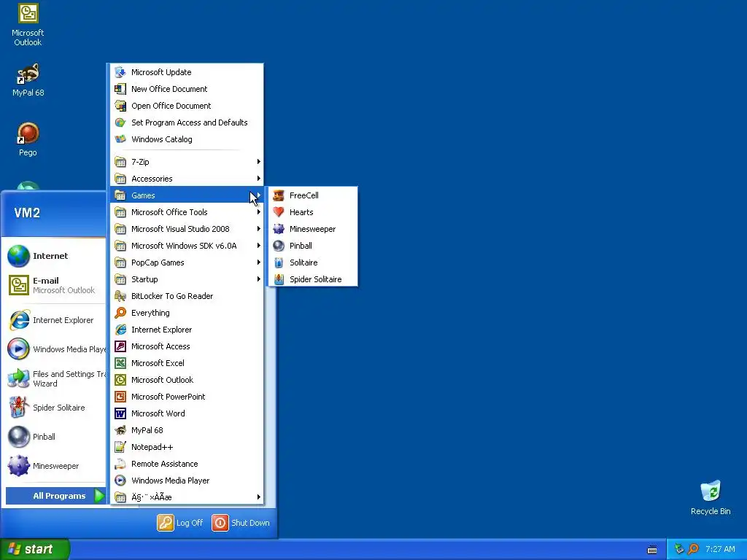Select the Recycle Bin desktop icon
747x560 pixels.
click(711, 497)
